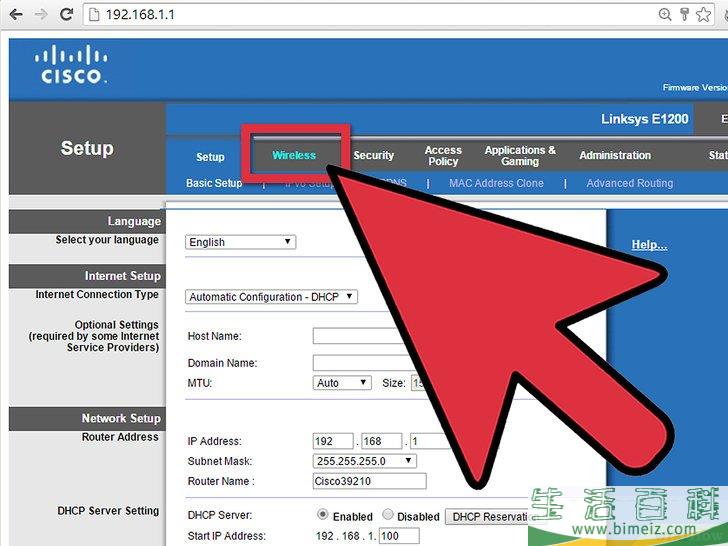This screenshot has height=546, width=728.
Task: Click the Host Name input field
Action: coord(358,336)
